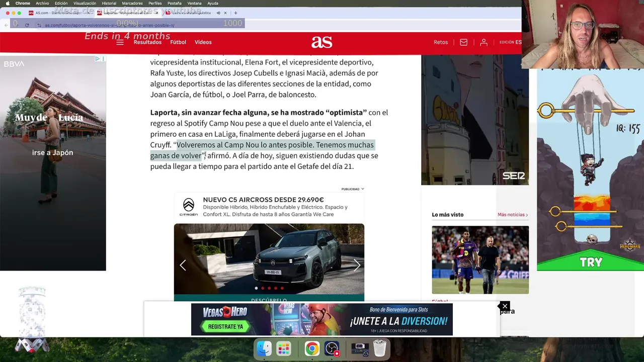Open the Edición menu

pos(61,4)
